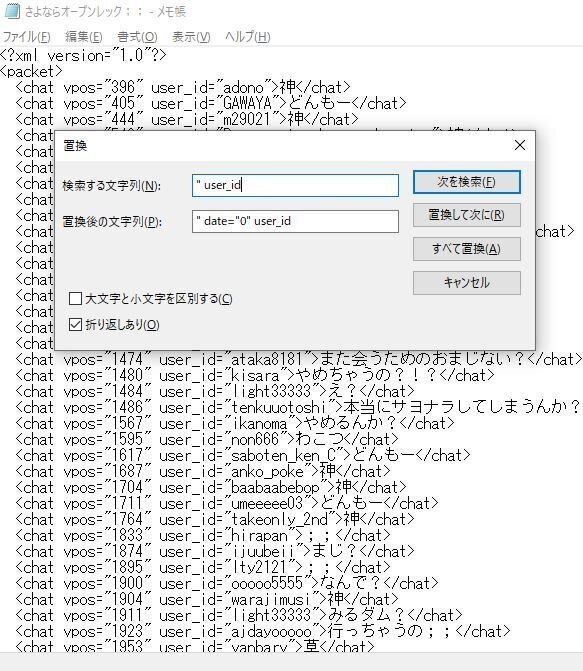Click the line with user_id="ataka8181"
This screenshot has width=583, height=671.
pyautogui.click(x=299, y=359)
